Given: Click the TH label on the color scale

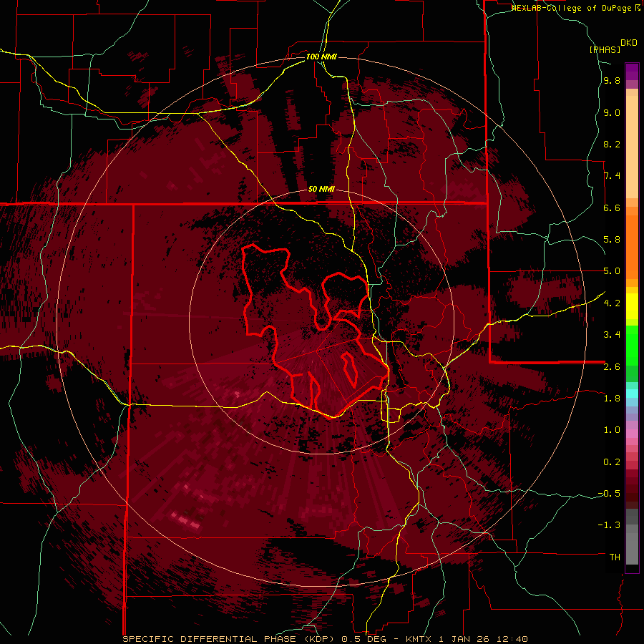Looking at the screenshot, I should click(615, 557).
